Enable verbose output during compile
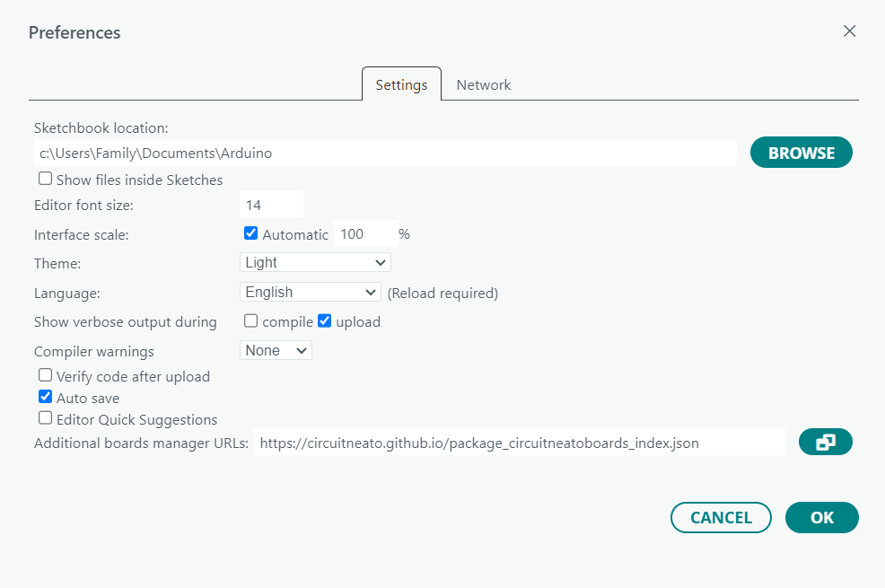 [250, 320]
